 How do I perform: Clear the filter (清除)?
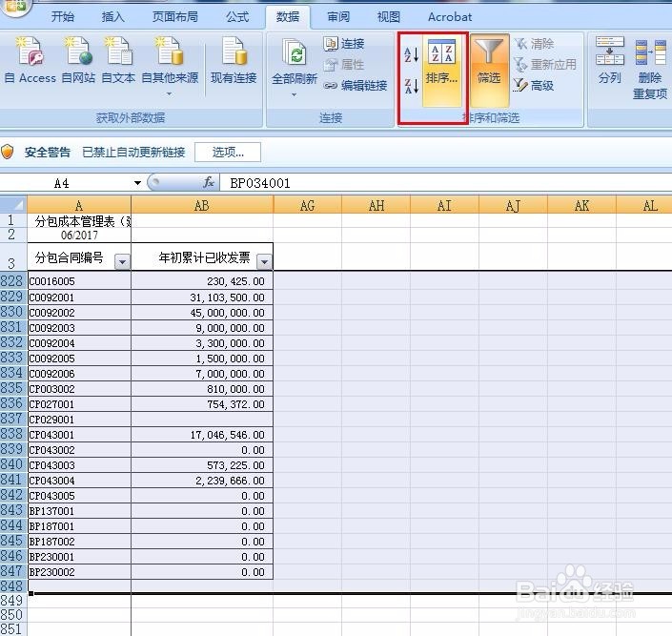pos(534,44)
